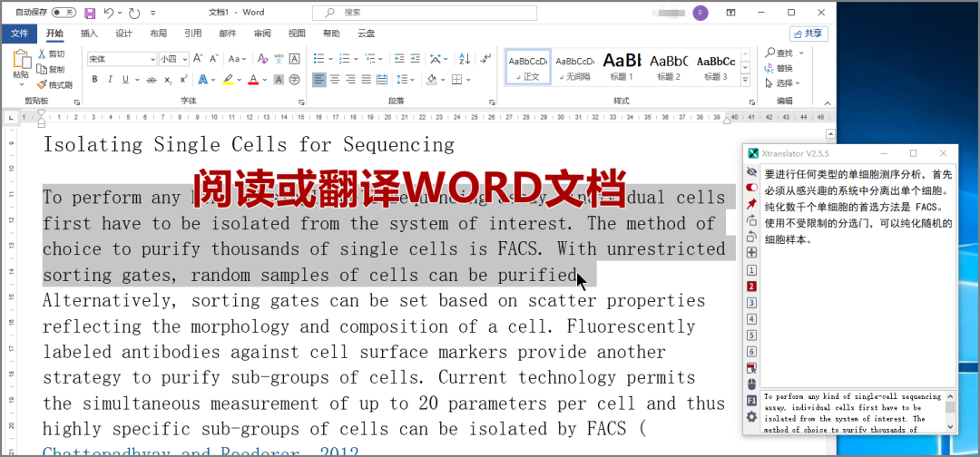Switch to the View (视图) tab

click(297, 33)
